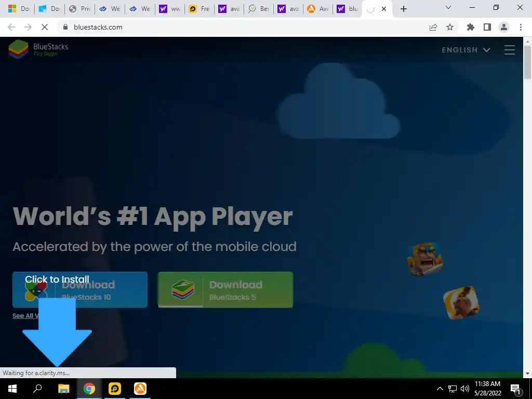Screen dimensions: 532x399
Task: Stop loading the page
Action: coord(45,27)
